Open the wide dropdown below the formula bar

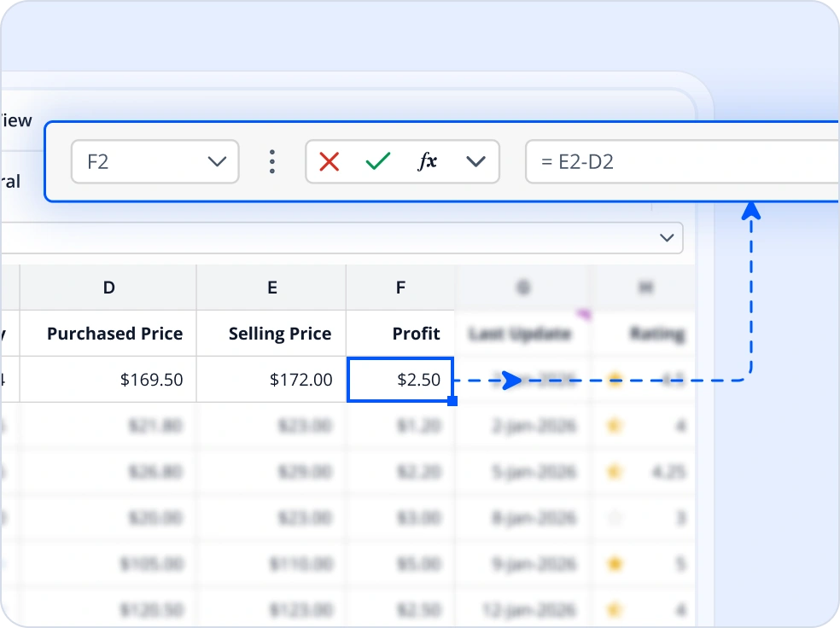(x=666, y=238)
